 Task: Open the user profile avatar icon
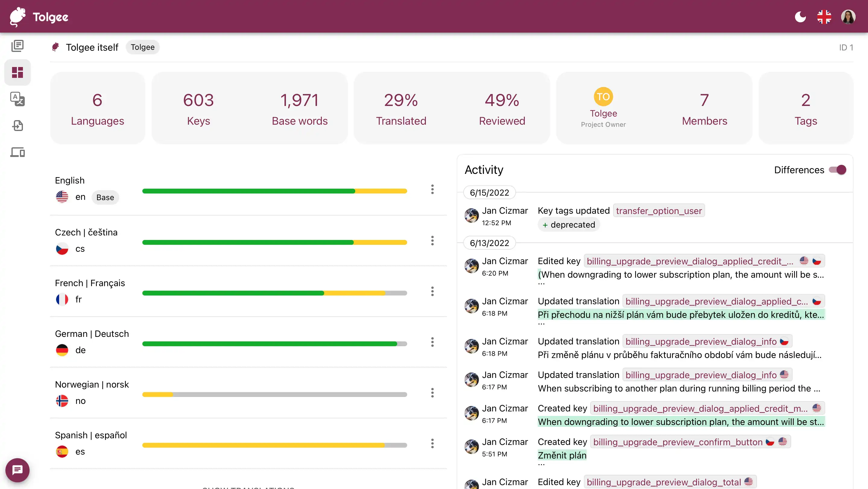tap(849, 16)
